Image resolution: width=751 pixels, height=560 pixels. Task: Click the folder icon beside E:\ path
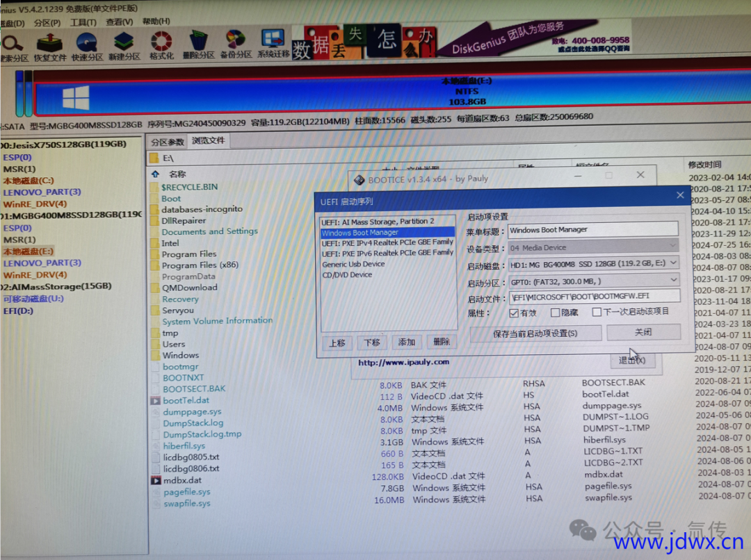click(x=154, y=158)
